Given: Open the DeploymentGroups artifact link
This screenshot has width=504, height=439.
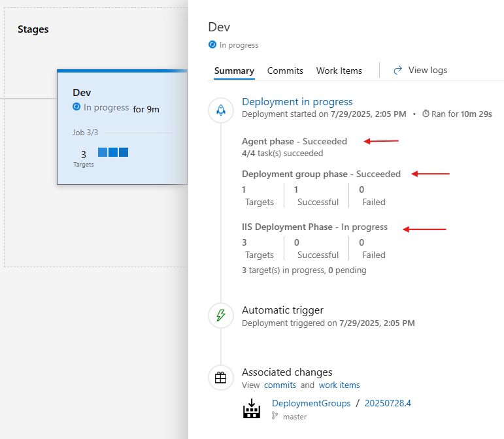Looking at the screenshot, I should click(311, 403).
